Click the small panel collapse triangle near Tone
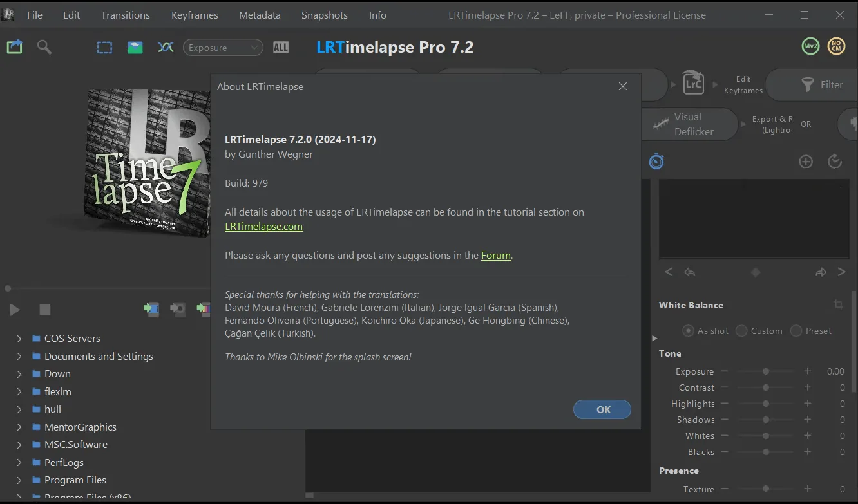Viewport: 858px width, 504px height. click(654, 338)
